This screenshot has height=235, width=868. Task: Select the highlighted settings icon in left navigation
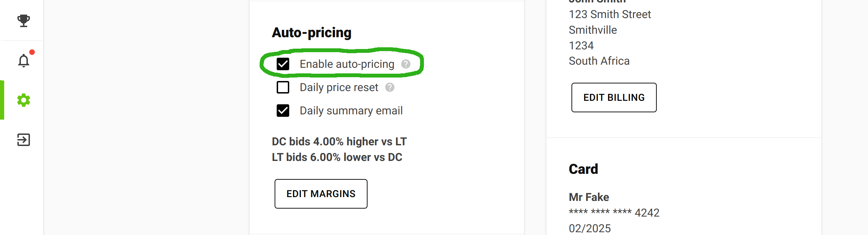click(x=23, y=100)
